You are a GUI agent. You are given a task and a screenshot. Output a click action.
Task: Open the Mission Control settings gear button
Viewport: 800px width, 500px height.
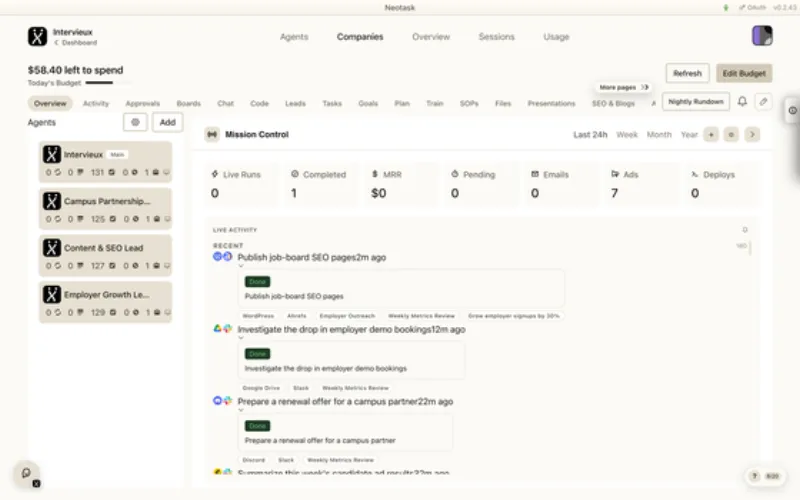point(731,135)
